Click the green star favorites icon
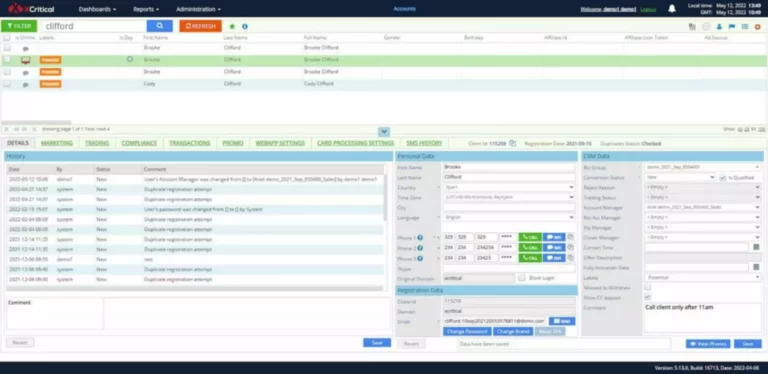The width and height of the screenshot is (768, 374). click(232, 26)
